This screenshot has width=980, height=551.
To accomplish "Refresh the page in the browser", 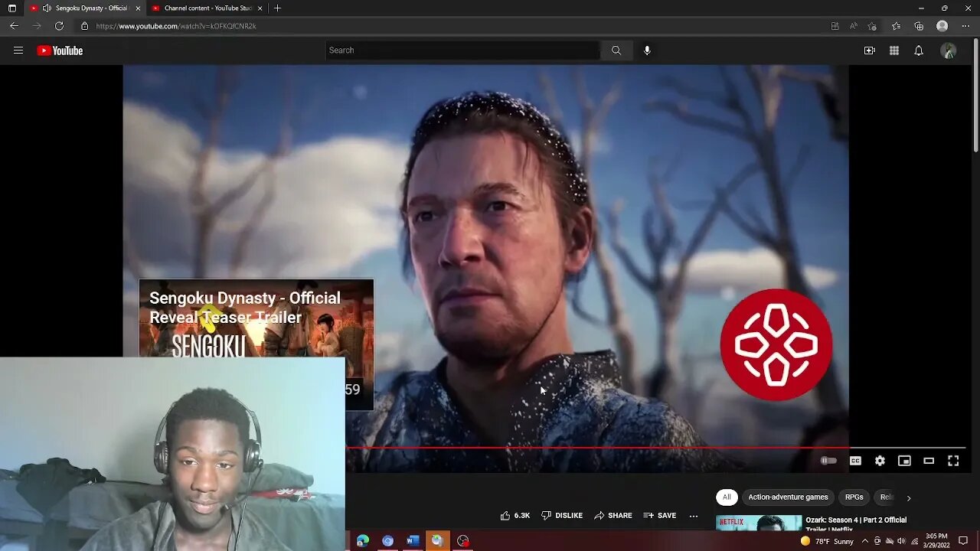I will pos(59,26).
